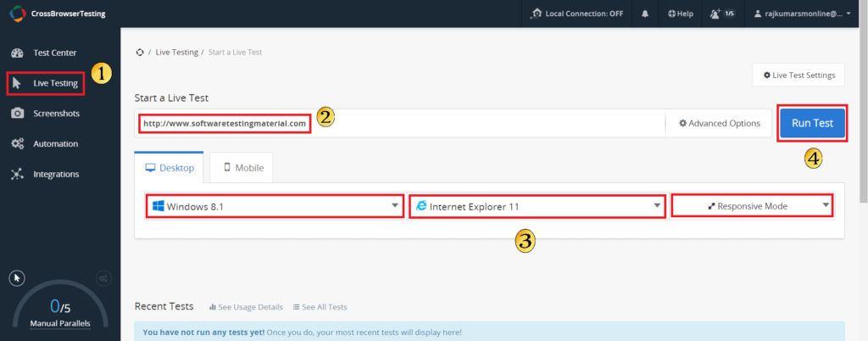Open the Help menu
868x341 pixels.
680,14
